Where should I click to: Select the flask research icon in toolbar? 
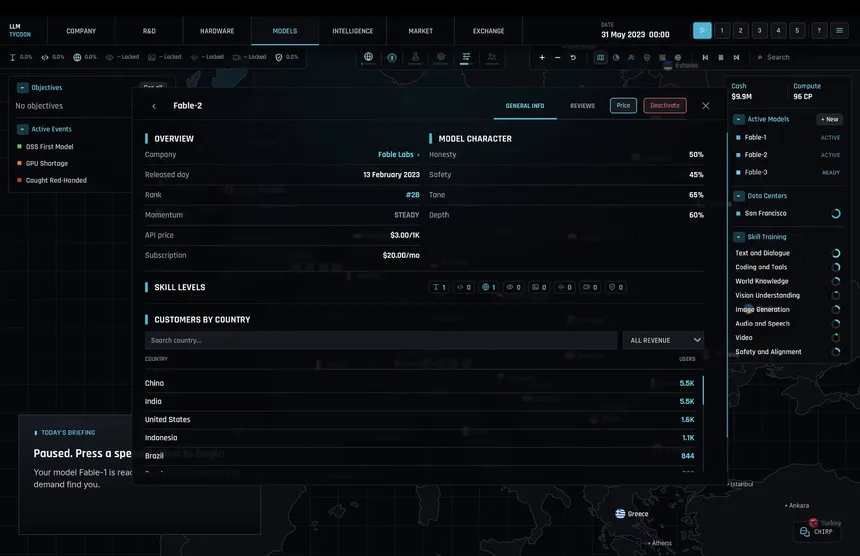tap(415, 56)
